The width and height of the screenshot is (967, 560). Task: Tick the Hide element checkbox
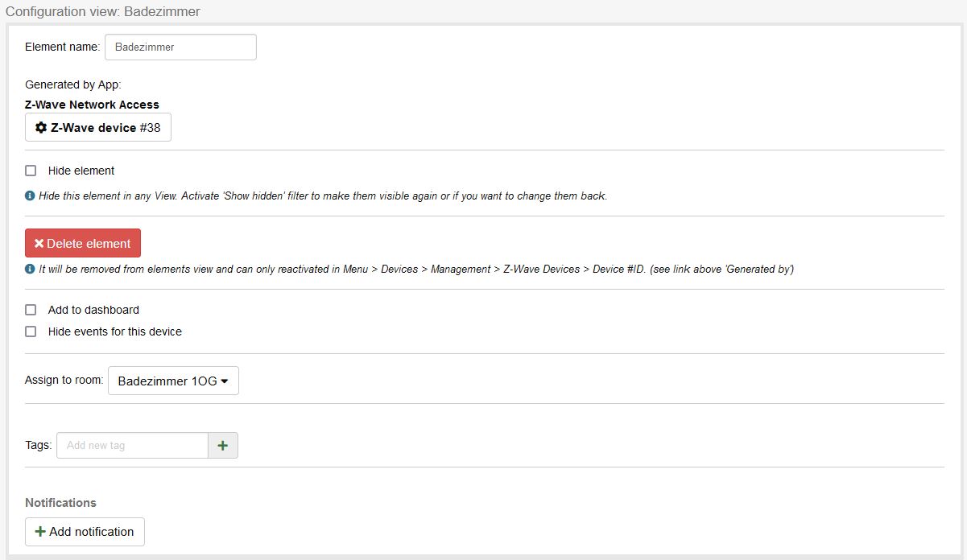31,171
